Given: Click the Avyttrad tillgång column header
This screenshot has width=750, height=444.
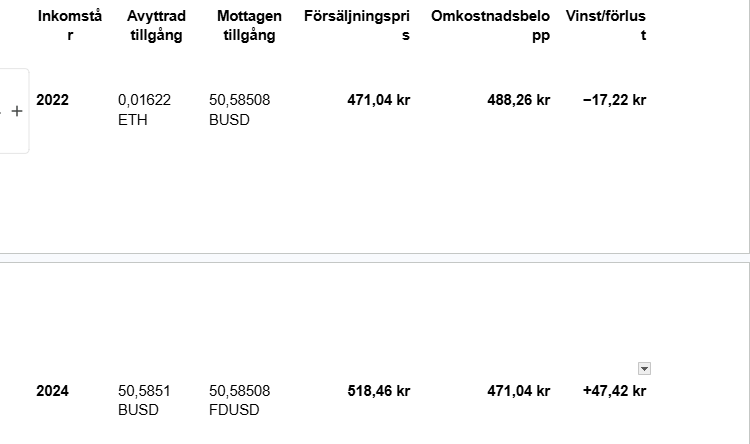Looking at the screenshot, I should (x=156, y=25).
